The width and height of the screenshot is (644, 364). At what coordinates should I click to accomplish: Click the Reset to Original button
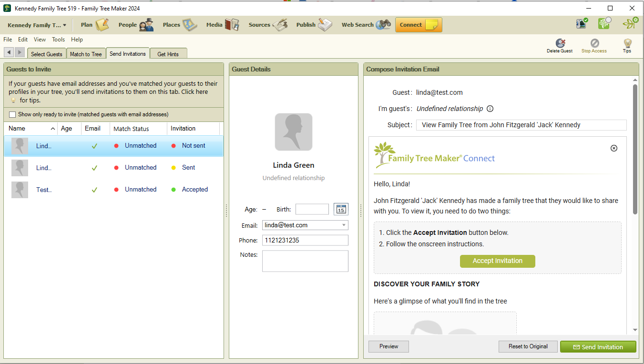[528, 346]
